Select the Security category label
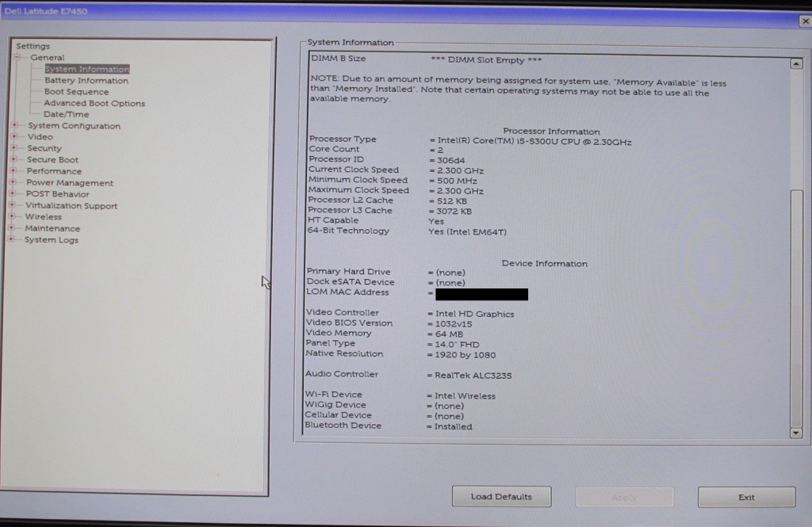This screenshot has width=812, height=527. [x=44, y=148]
